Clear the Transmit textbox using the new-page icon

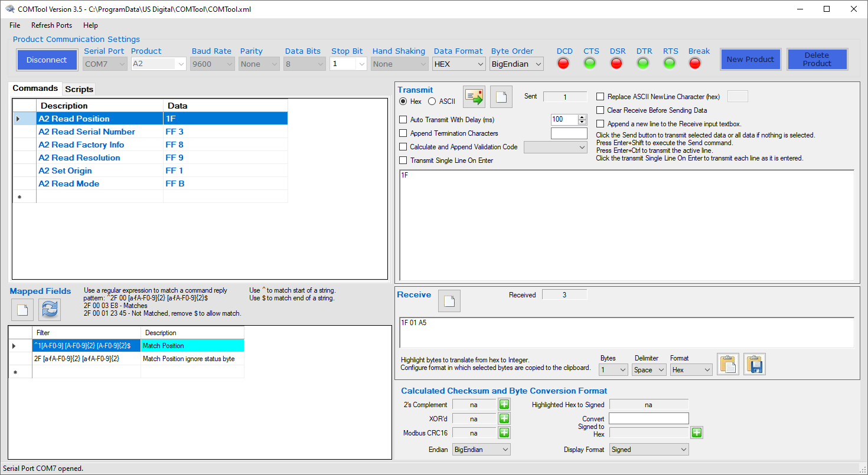[x=501, y=96]
